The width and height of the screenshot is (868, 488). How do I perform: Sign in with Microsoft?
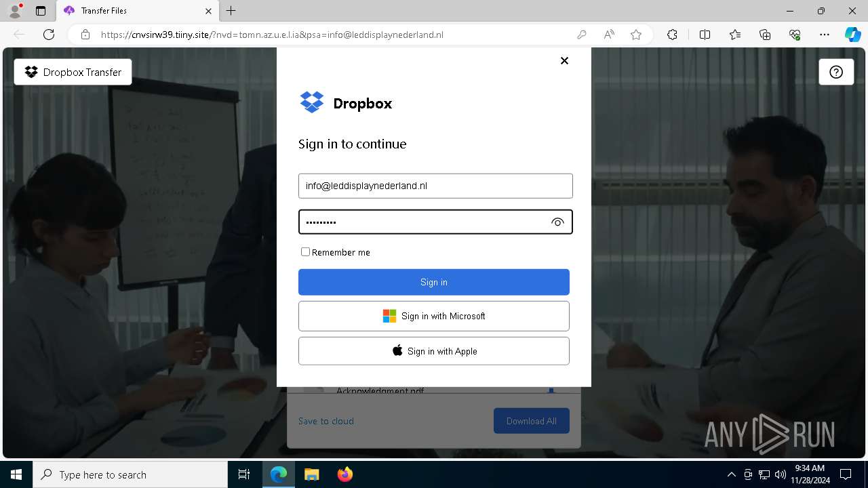click(x=434, y=316)
